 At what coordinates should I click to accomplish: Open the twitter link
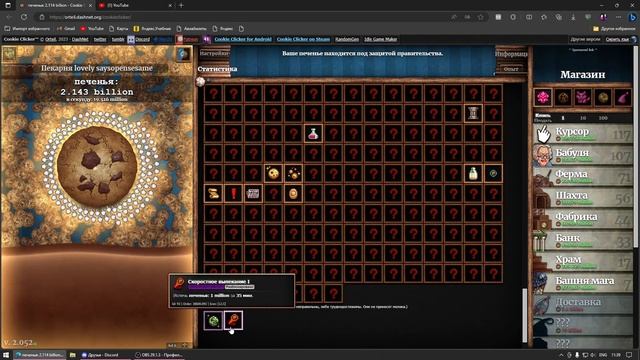coord(100,39)
